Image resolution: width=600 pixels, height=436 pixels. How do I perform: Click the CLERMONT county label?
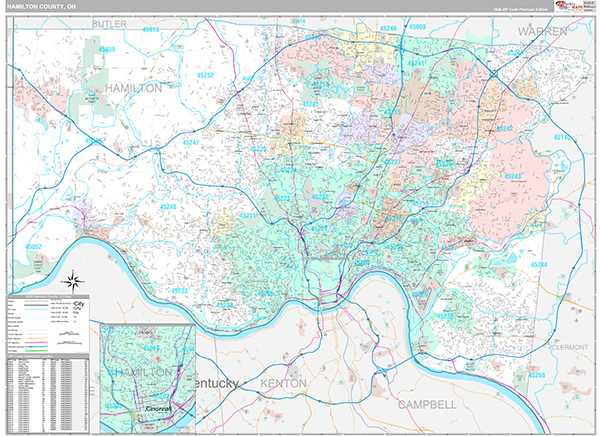pyautogui.click(x=567, y=345)
